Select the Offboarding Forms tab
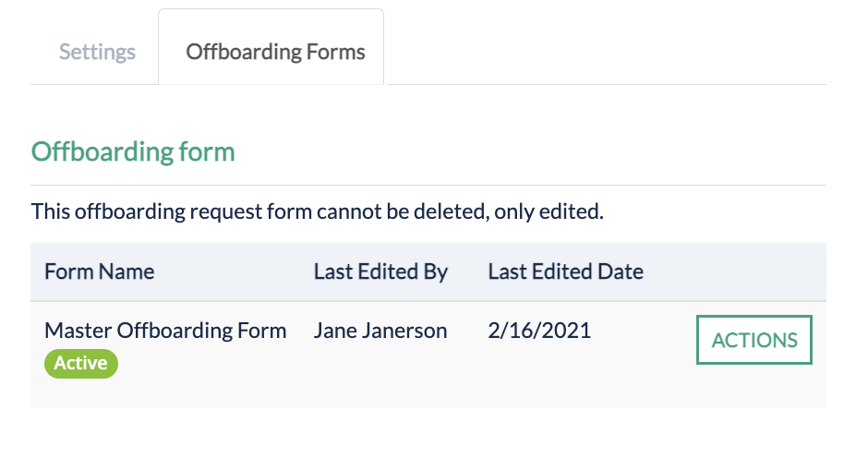Image resolution: width=868 pixels, height=458 pixels. [x=275, y=52]
